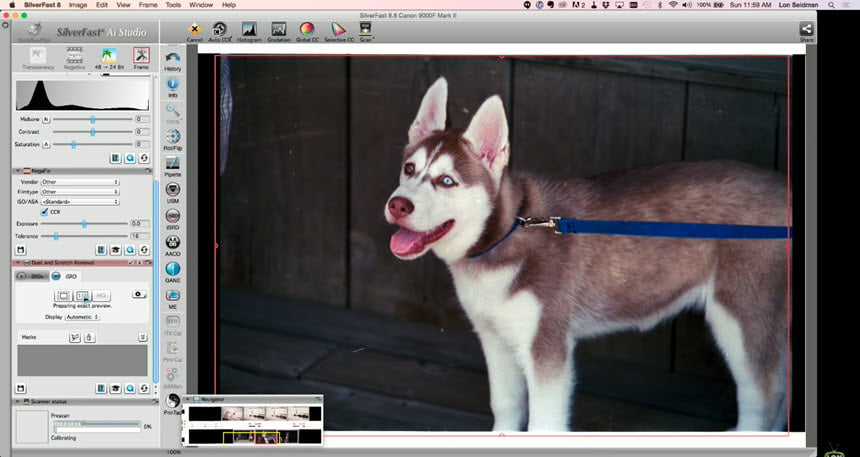Open the JobMan job manager
The image size is (860, 457).
173,377
